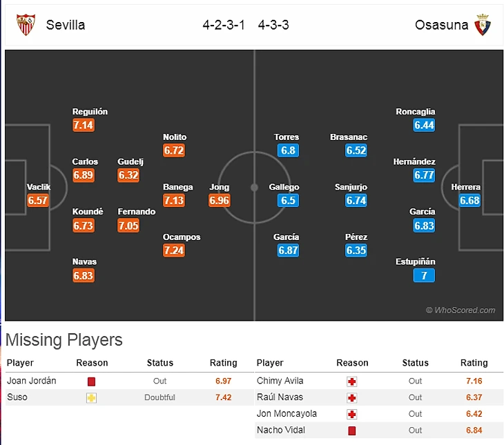Image resolution: width=504 pixels, height=445 pixels.
Task: Select Ocampos' 7.24 rating badge
Action: point(174,250)
